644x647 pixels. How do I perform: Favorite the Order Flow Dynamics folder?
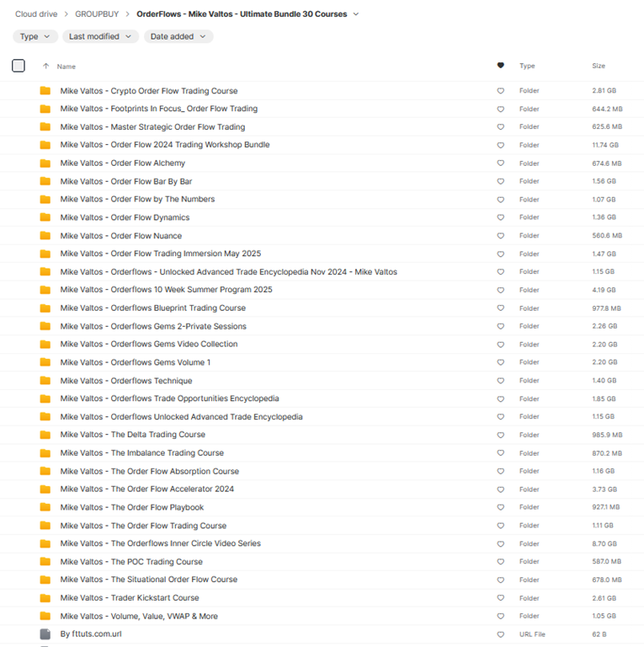point(501,217)
